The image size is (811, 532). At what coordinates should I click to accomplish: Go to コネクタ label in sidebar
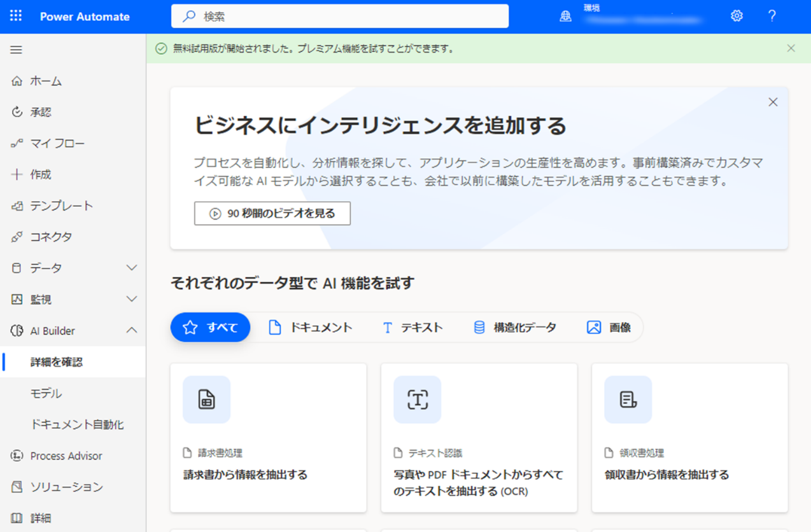(51, 237)
